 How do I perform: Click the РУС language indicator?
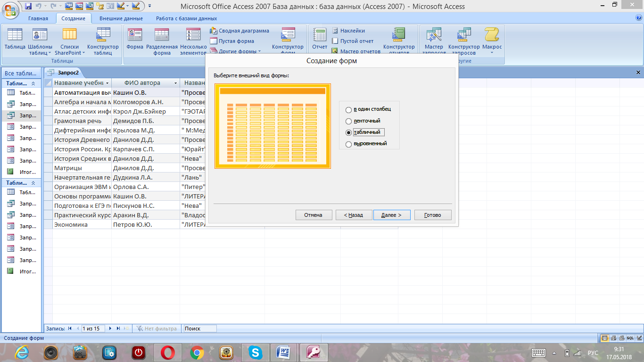coord(593,353)
